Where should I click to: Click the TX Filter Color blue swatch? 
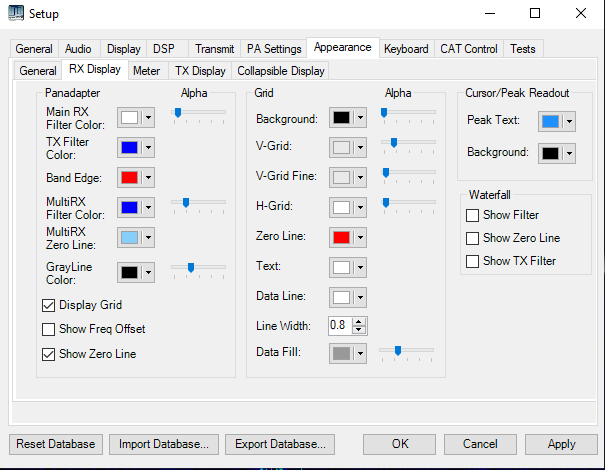tap(129, 148)
